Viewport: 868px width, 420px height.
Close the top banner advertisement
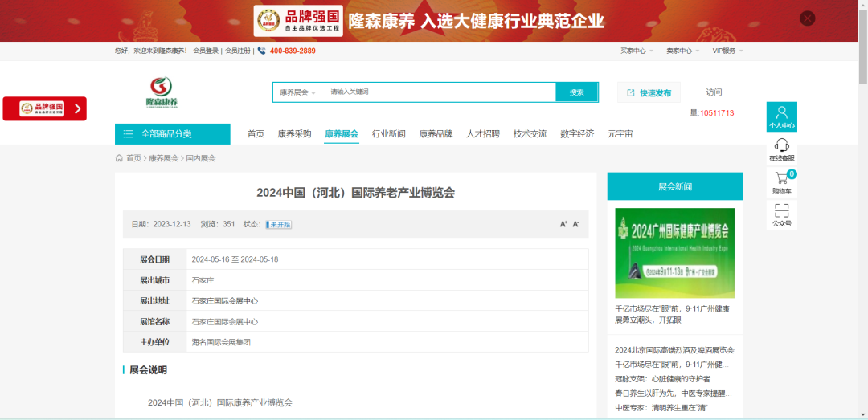point(807,18)
